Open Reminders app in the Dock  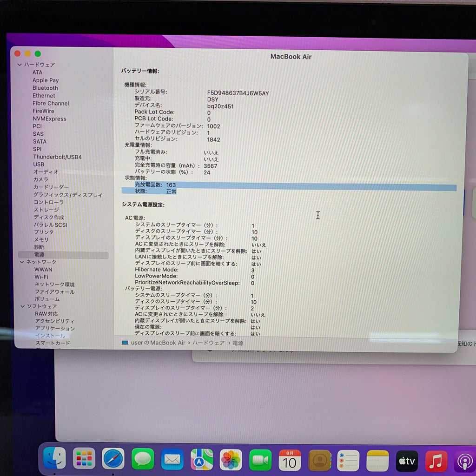point(348,461)
